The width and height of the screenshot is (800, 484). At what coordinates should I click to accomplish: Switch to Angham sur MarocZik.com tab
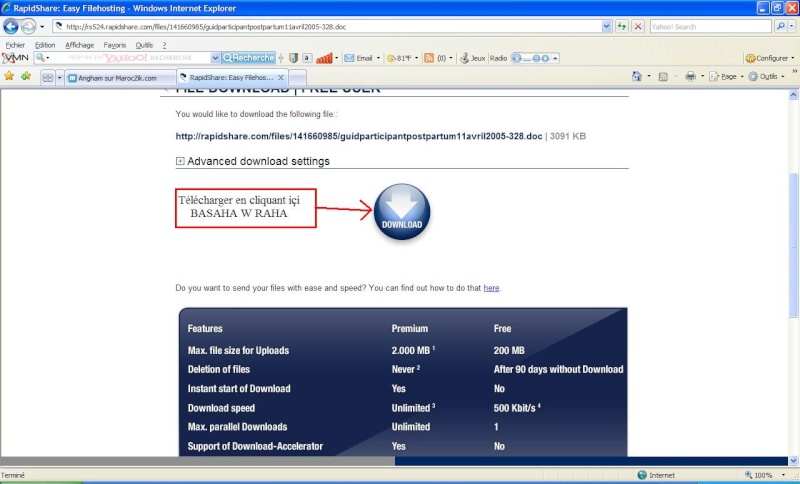point(120,78)
